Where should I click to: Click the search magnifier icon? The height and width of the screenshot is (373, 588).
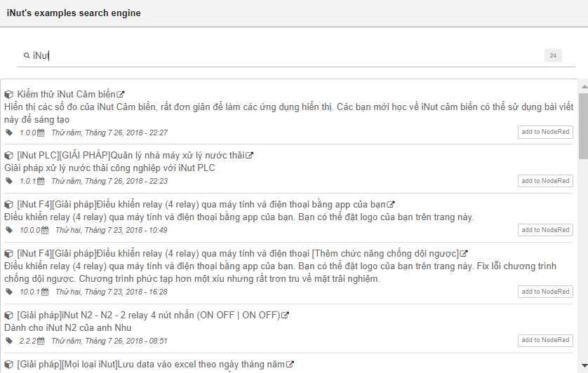click(27, 55)
